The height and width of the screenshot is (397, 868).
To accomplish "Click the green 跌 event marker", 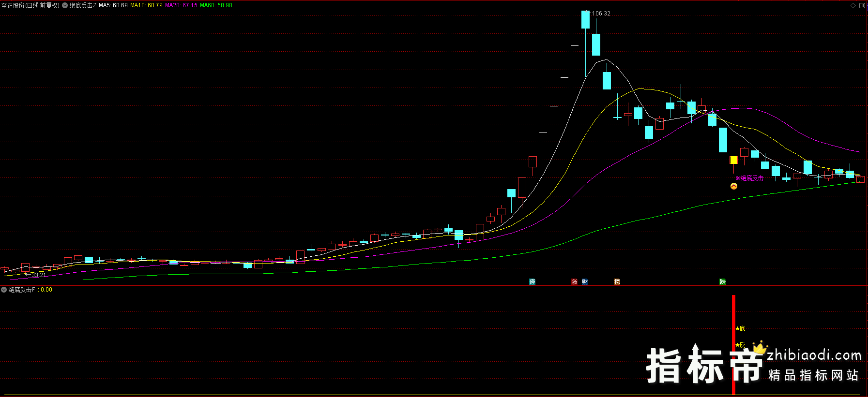I will (723, 281).
